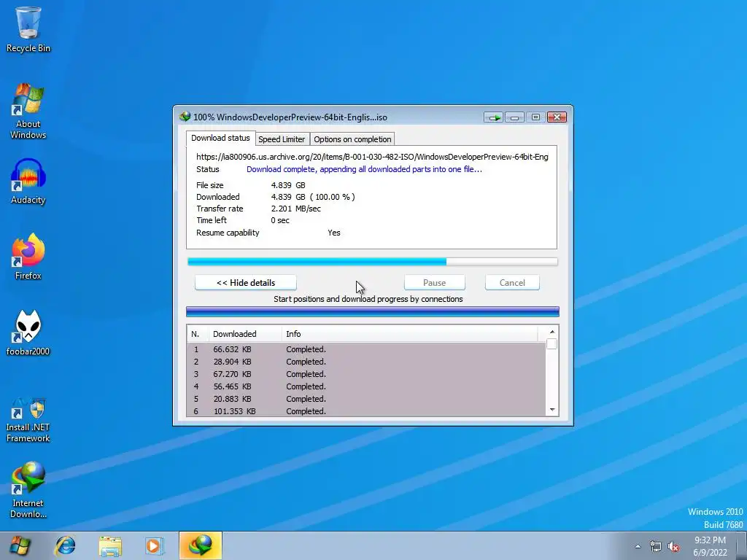Open the Options on completion tab
This screenshot has height=560, width=747.
[x=352, y=139]
